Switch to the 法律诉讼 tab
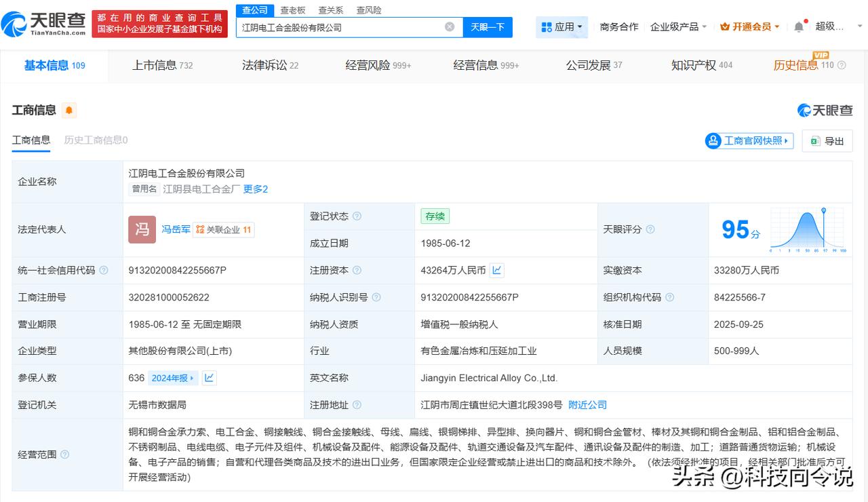The image size is (868, 502). [269, 66]
